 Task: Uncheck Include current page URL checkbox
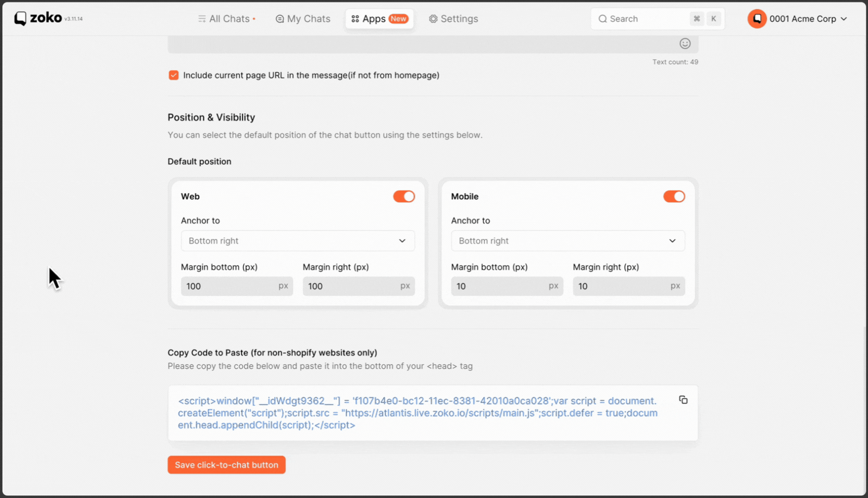click(x=174, y=75)
